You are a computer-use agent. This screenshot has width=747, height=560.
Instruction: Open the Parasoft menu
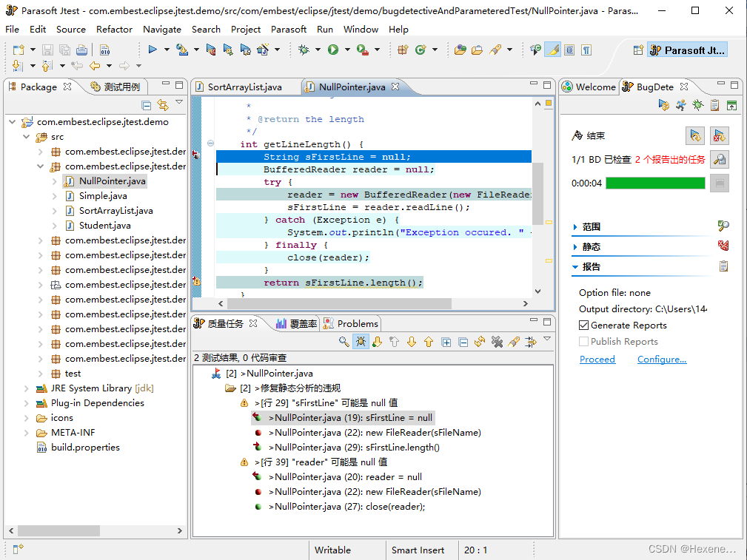click(x=289, y=29)
